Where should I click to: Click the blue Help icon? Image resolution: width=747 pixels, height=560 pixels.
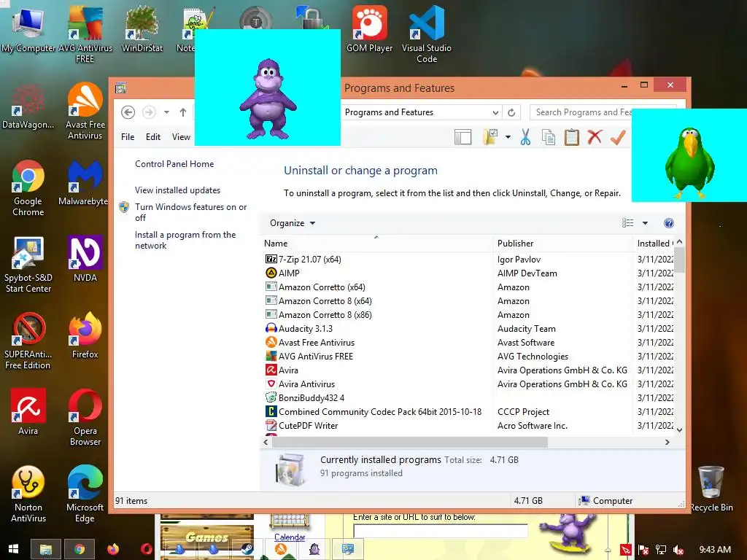669,223
